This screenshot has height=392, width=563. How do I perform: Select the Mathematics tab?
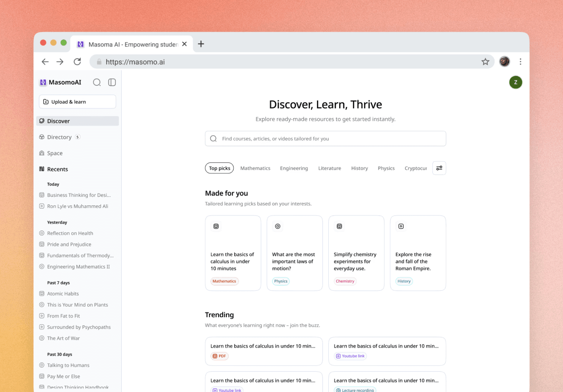click(255, 168)
